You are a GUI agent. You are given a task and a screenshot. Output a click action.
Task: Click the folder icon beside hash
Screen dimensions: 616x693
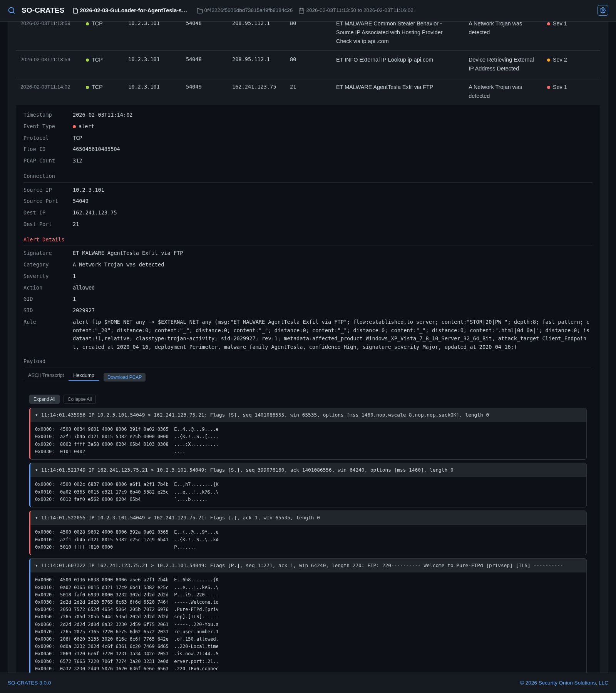pyautogui.click(x=200, y=11)
